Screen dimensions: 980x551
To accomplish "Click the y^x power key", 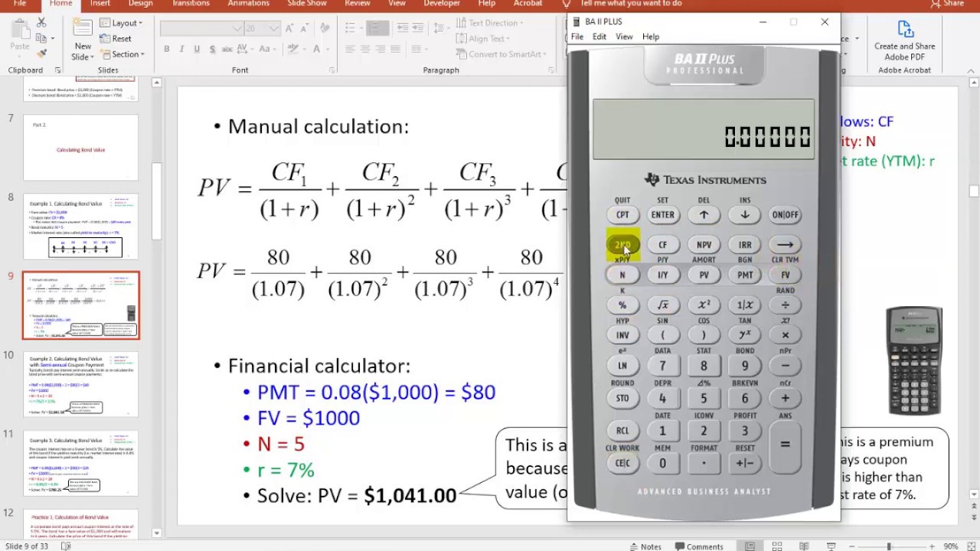I will pyautogui.click(x=744, y=334).
